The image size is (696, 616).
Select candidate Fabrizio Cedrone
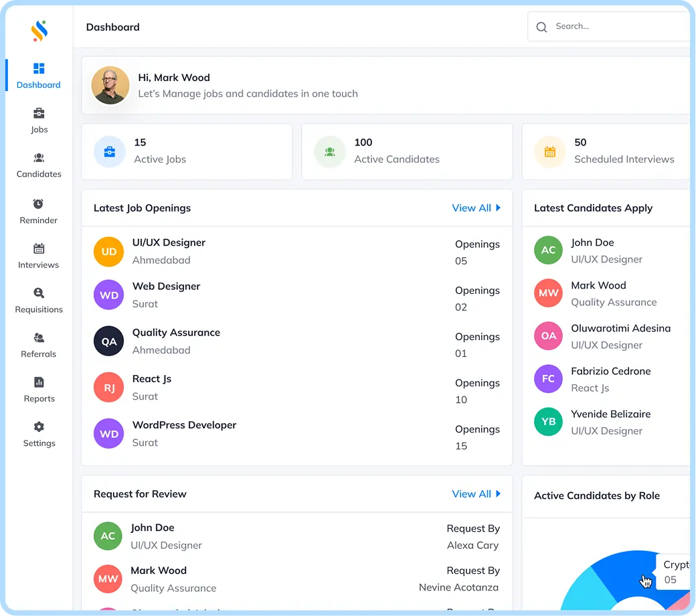pos(611,372)
